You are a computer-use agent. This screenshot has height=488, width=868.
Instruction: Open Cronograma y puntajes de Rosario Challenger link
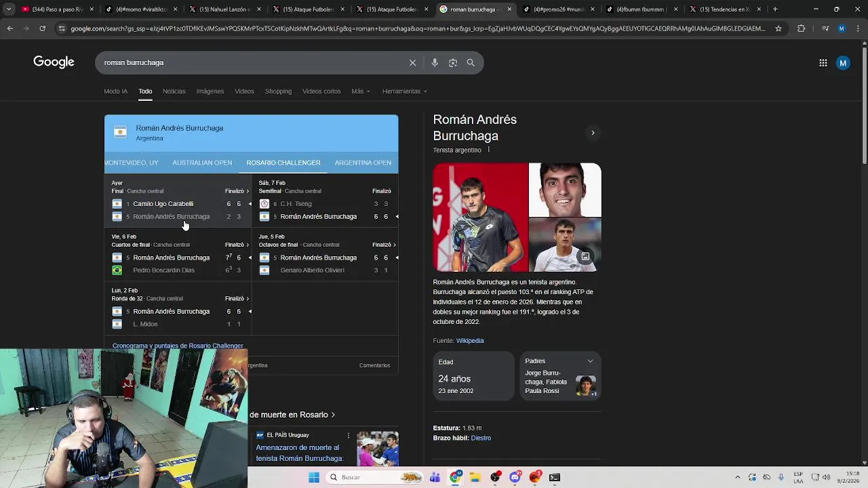[x=178, y=346]
